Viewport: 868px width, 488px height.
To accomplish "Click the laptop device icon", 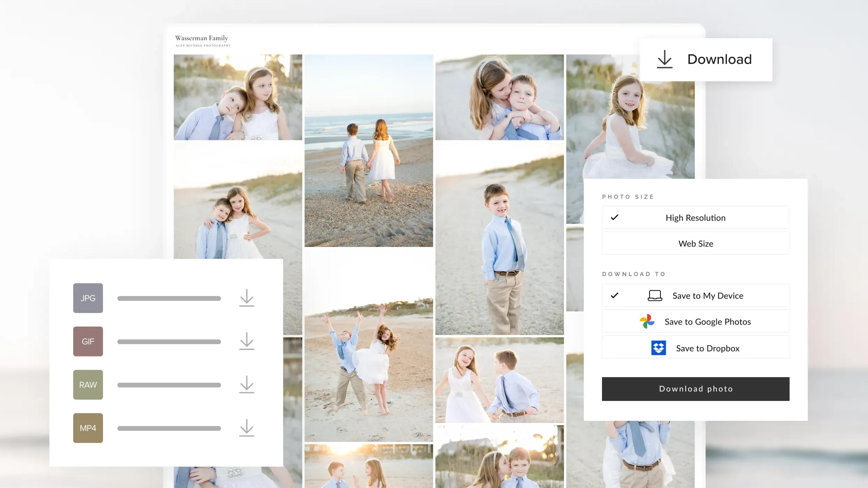I will pyautogui.click(x=654, y=296).
